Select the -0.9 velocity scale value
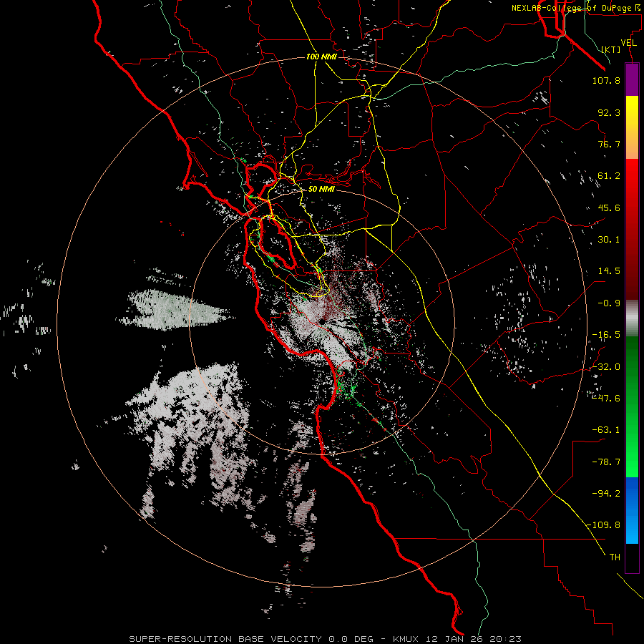Image resolution: width=644 pixels, height=644 pixels. point(609,303)
